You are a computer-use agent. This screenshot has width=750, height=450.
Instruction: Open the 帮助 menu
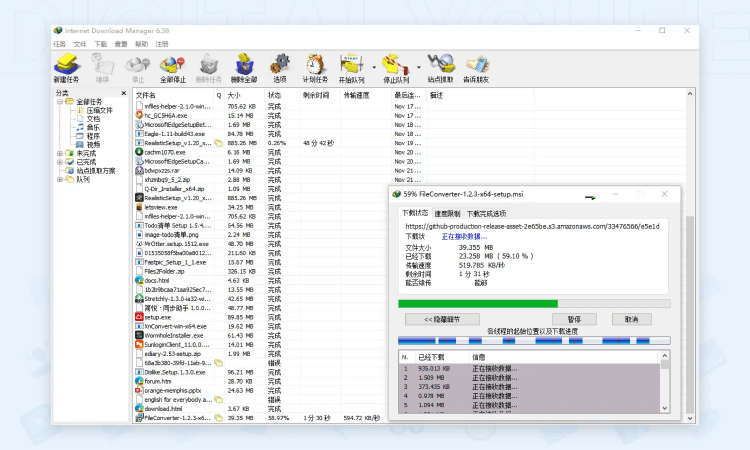(142, 44)
